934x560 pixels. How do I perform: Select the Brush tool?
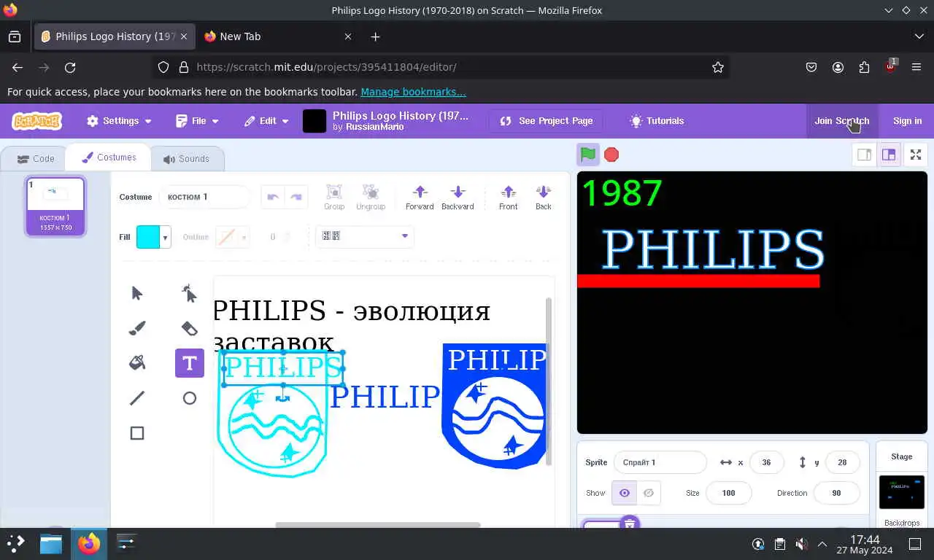pos(137,328)
